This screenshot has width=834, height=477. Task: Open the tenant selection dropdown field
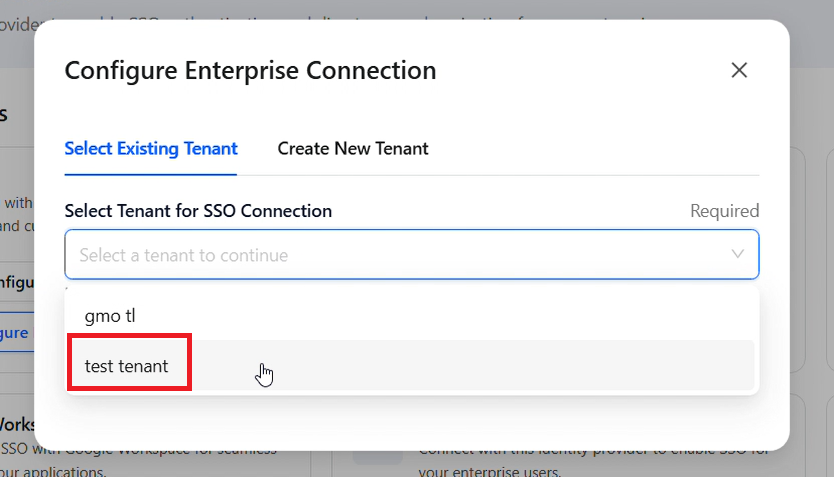click(x=412, y=255)
